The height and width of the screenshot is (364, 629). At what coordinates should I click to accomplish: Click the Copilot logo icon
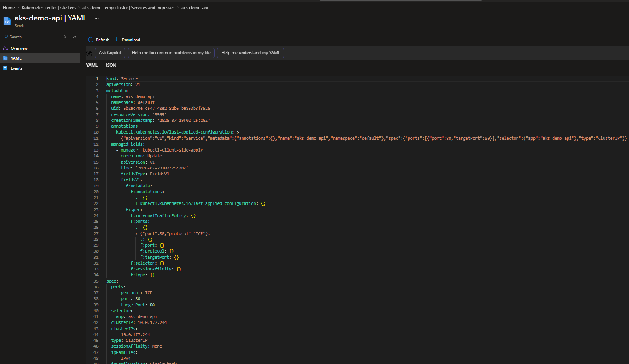click(x=89, y=53)
